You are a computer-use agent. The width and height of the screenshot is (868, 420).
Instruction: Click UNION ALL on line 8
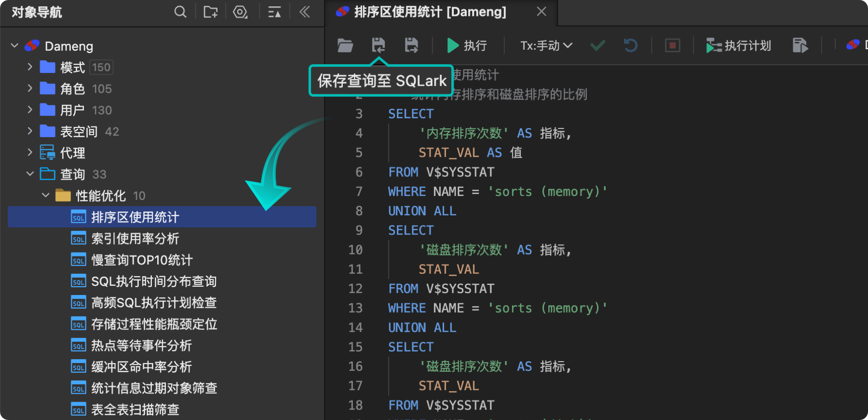point(422,211)
